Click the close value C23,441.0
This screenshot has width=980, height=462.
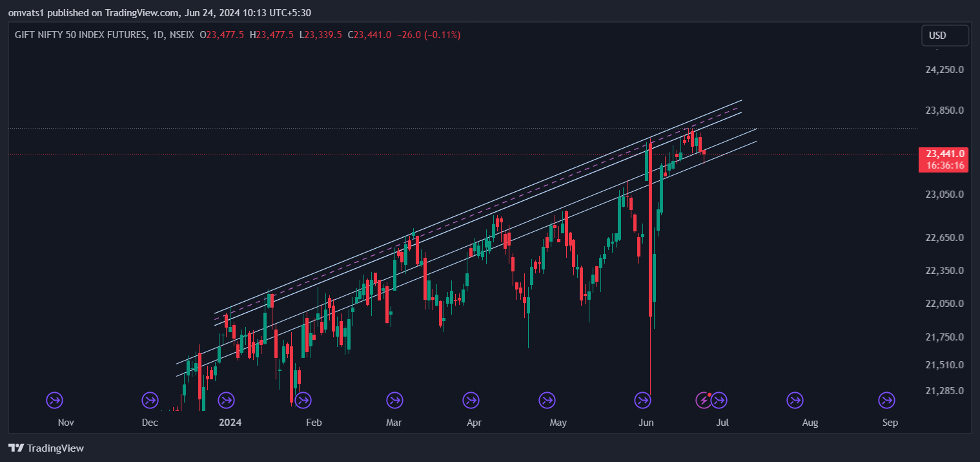[x=369, y=35]
